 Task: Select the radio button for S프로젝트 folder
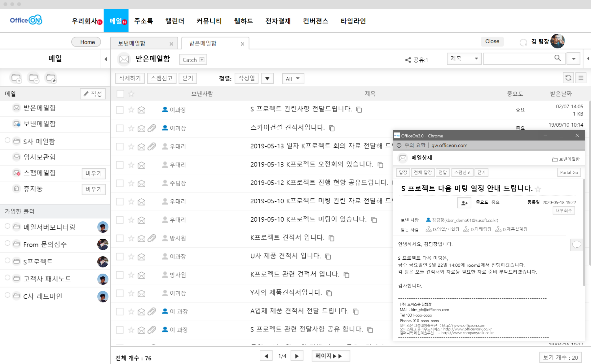click(7, 261)
